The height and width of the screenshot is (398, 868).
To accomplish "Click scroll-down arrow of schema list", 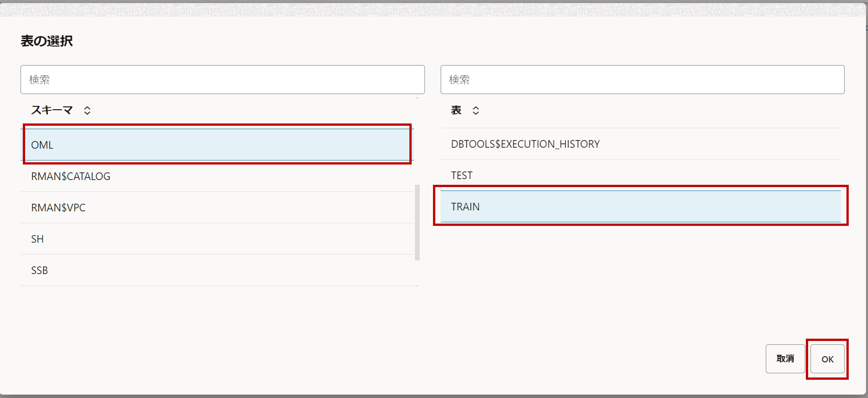I will pos(417,286).
